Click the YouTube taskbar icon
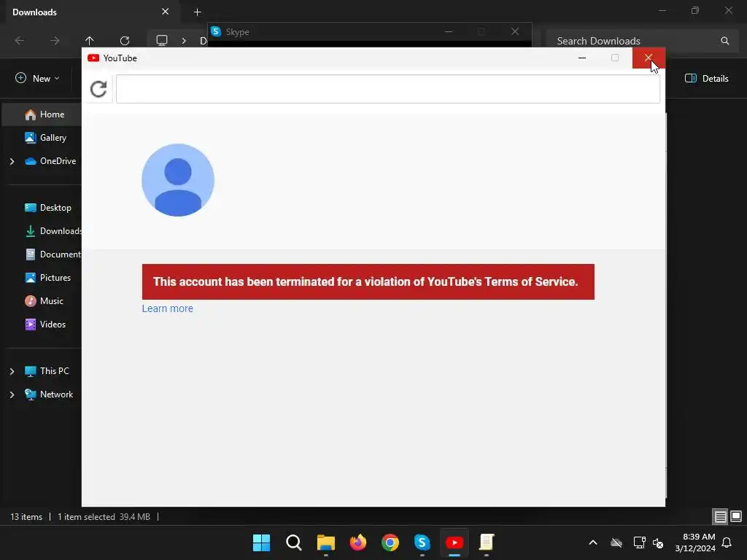The width and height of the screenshot is (747, 560). coord(454,542)
